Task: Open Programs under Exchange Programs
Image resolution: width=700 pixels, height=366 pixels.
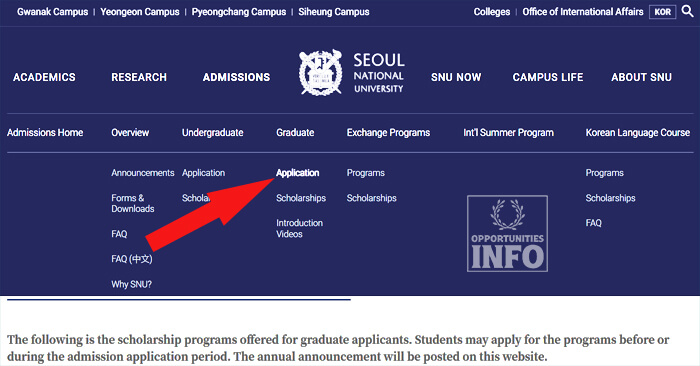Action: tap(366, 173)
